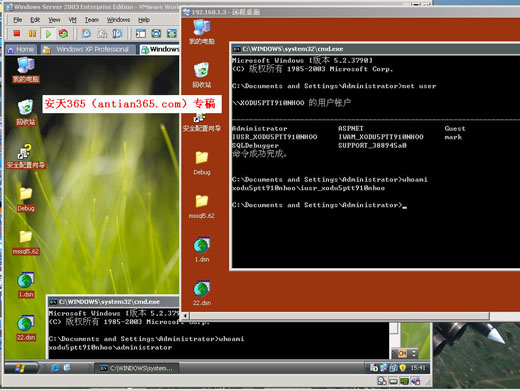Screen dimensions: 520x391
Task: Select Debug folder in remote desktop
Action: [x=202, y=163]
